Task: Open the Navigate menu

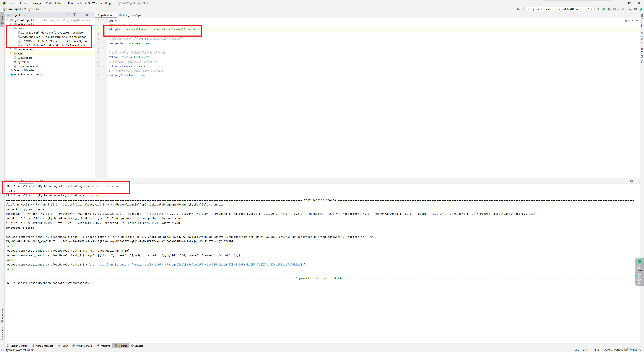Action: 38,3
